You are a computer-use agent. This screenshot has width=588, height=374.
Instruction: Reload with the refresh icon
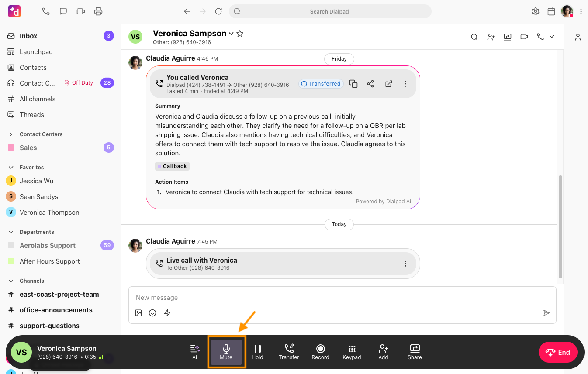pos(218,11)
